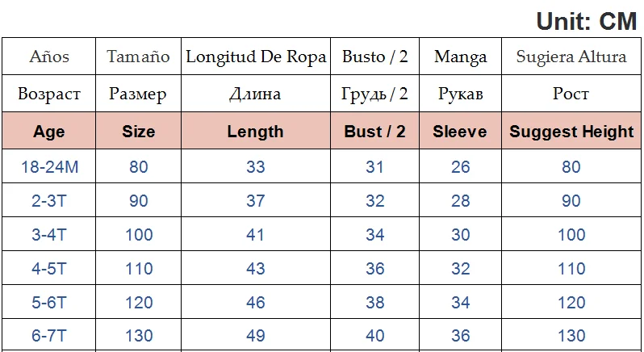Screen dimensions: 644x352
Task: Select the Size header cell
Action: pyautogui.click(x=139, y=132)
